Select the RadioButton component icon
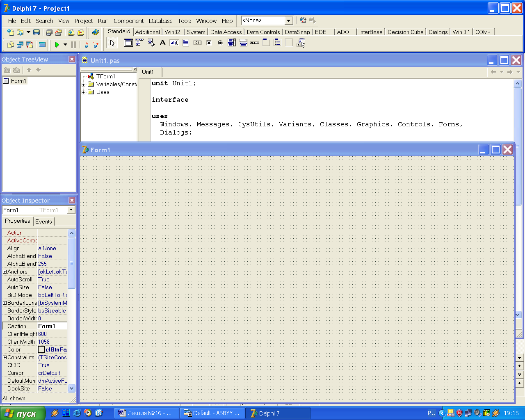 click(220, 43)
